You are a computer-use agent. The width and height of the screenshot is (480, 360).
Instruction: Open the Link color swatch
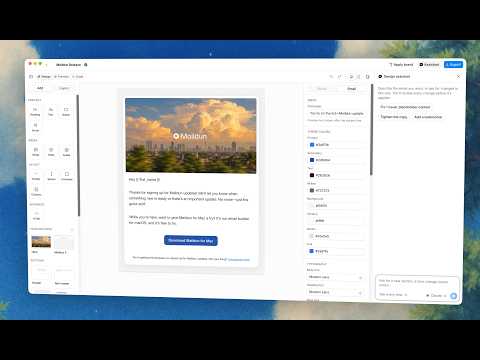[x=312, y=251]
